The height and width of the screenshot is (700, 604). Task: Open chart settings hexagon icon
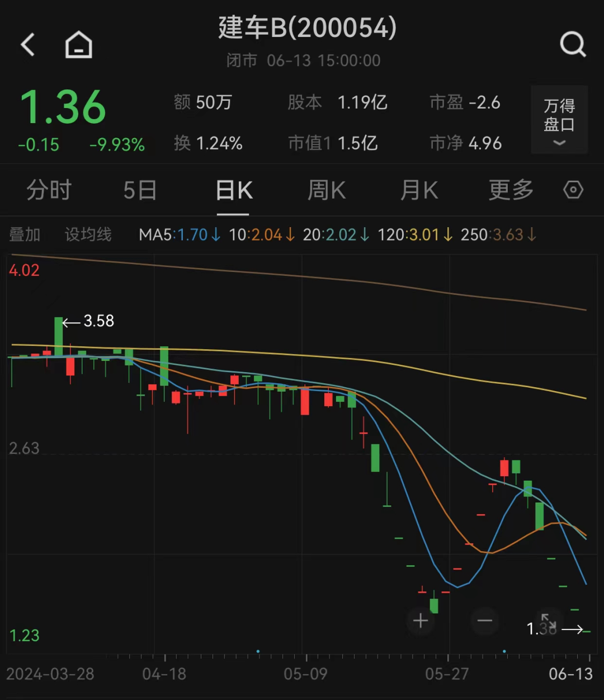(x=573, y=190)
